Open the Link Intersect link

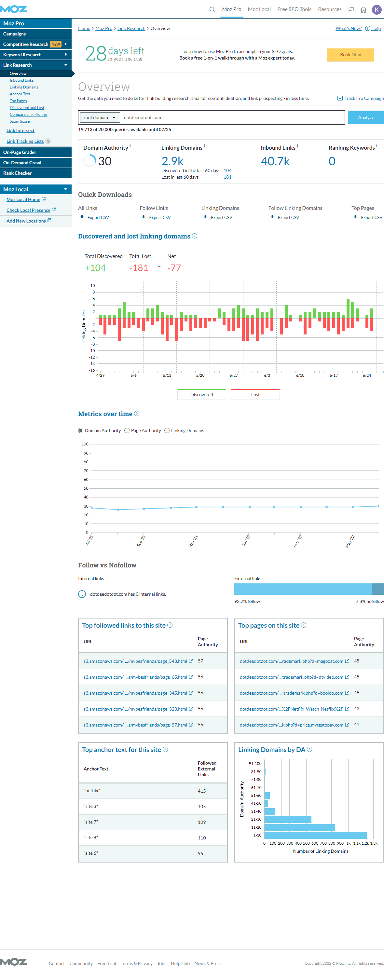pyautogui.click(x=21, y=130)
